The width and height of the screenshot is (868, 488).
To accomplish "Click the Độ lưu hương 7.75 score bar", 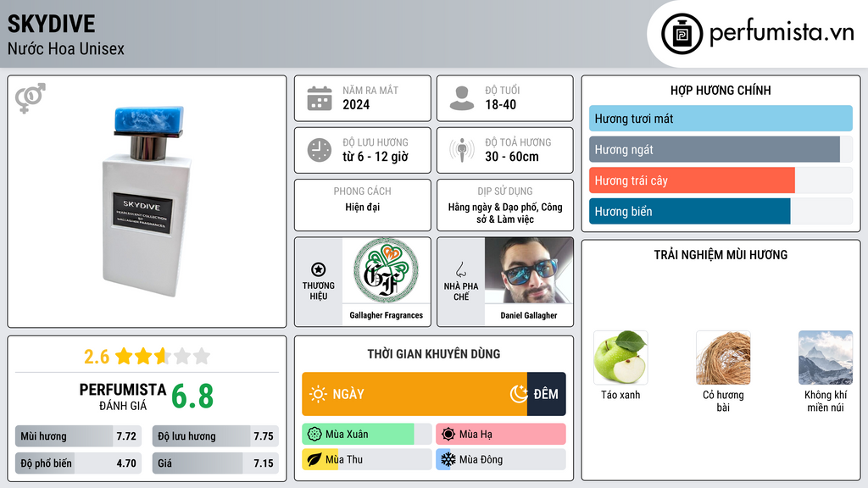I will click(215, 436).
